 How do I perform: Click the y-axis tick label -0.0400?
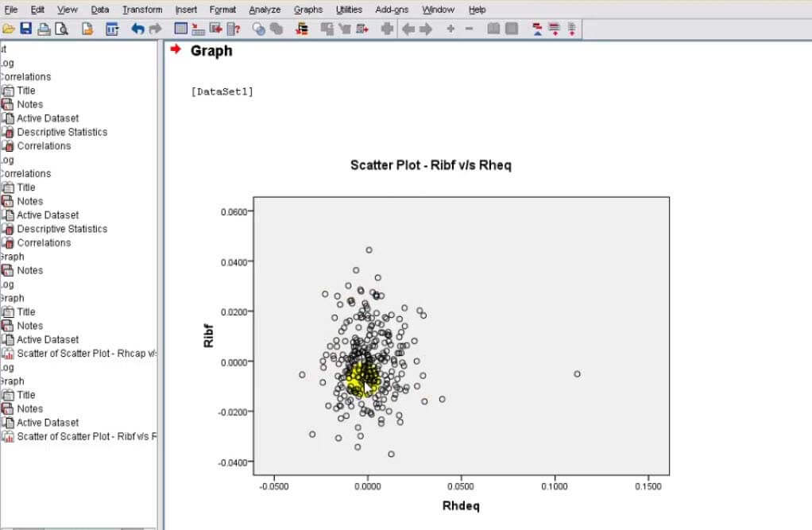pos(233,462)
